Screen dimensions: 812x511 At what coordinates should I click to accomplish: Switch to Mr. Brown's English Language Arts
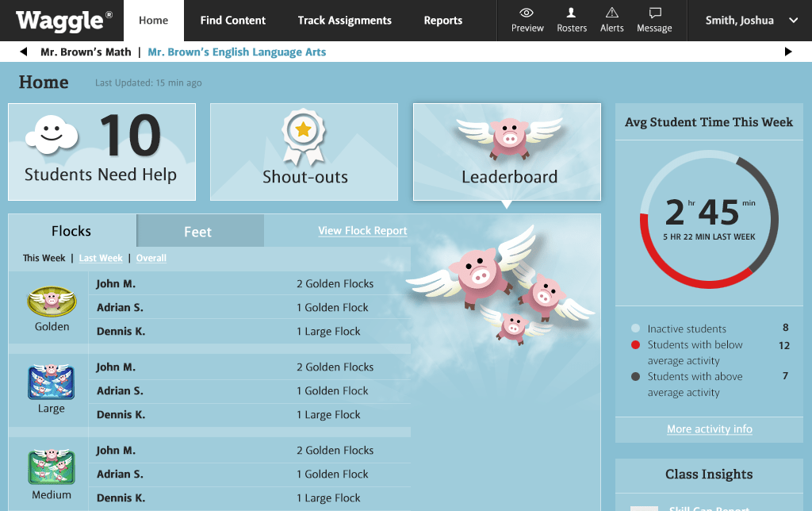pyautogui.click(x=236, y=52)
